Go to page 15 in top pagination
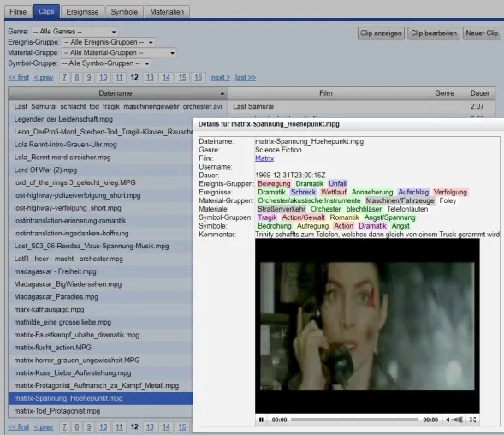Image resolution: width=504 pixels, height=435 pixels. [182, 78]
